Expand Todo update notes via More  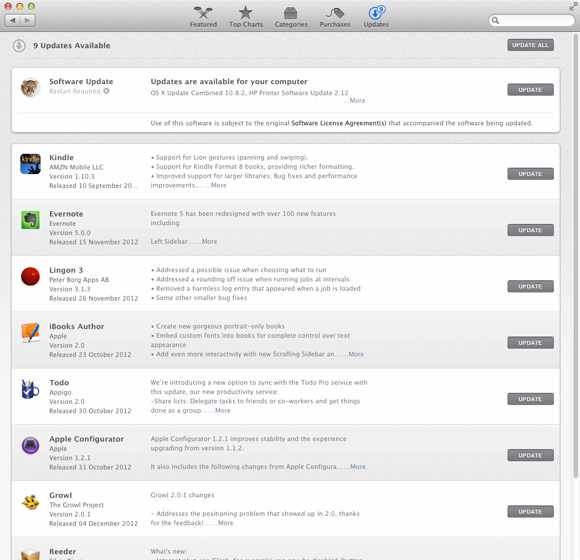click(x=222, y=411)
